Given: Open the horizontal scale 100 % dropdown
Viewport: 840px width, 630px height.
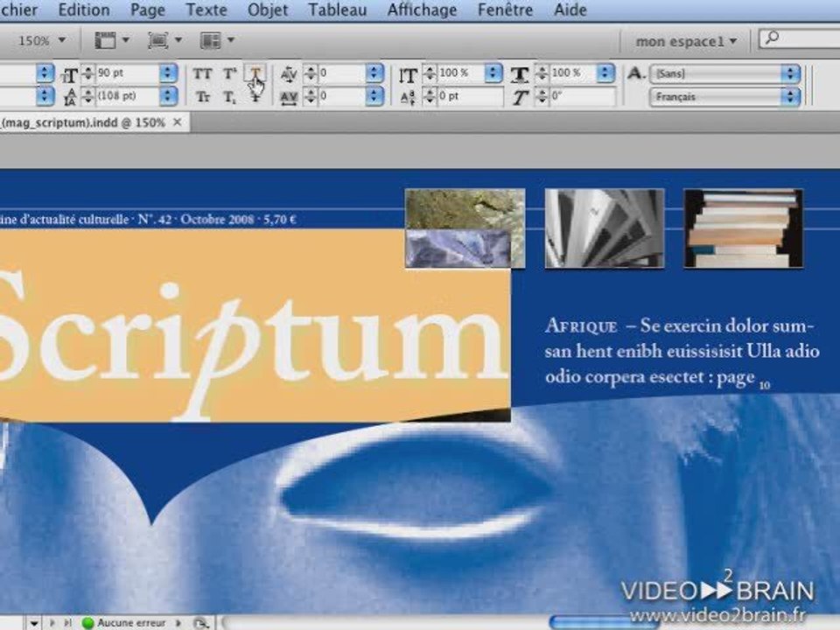Looking at the screenshot, I should [x=605, y=73].
